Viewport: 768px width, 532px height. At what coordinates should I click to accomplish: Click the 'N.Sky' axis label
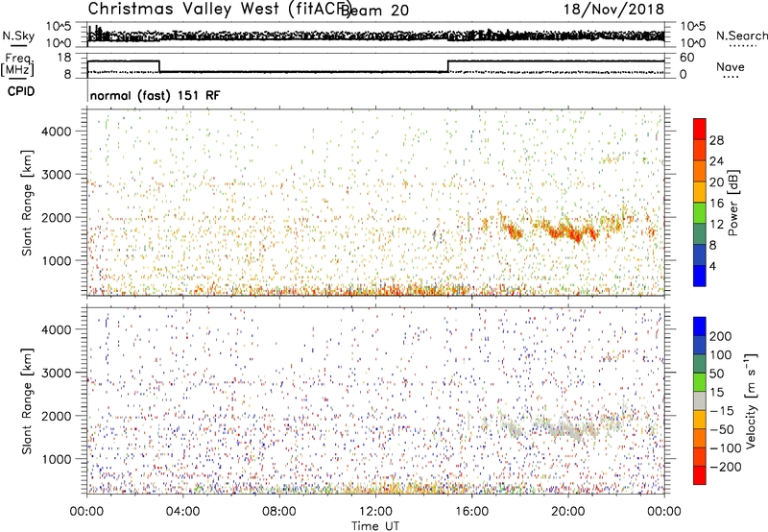(x=18, y=36)
